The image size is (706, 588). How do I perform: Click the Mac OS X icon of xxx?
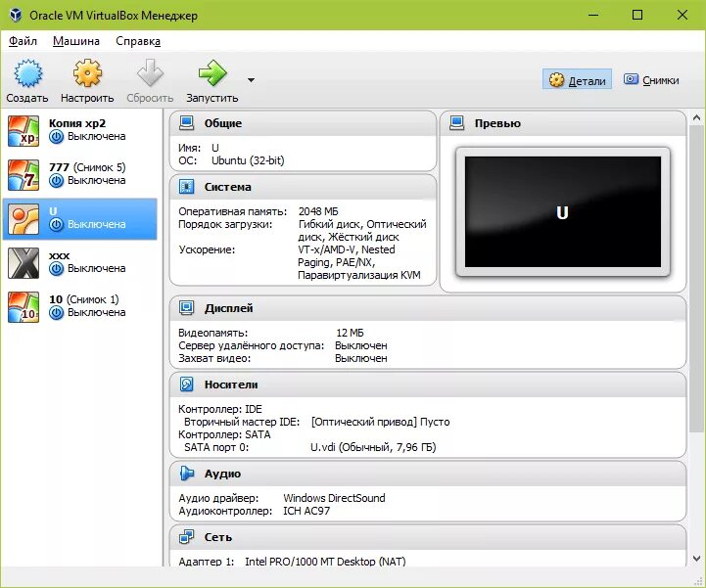point(24,263)
